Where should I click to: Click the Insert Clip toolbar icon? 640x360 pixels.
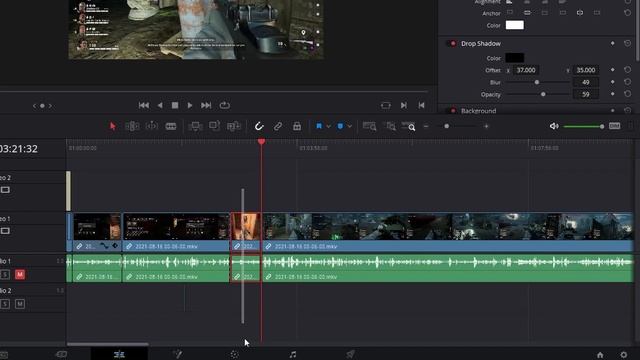196,126
